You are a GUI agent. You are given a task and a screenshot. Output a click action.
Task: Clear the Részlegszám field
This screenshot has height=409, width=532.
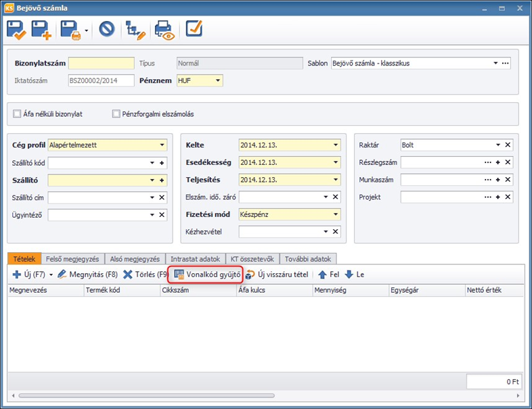(508, 162)
